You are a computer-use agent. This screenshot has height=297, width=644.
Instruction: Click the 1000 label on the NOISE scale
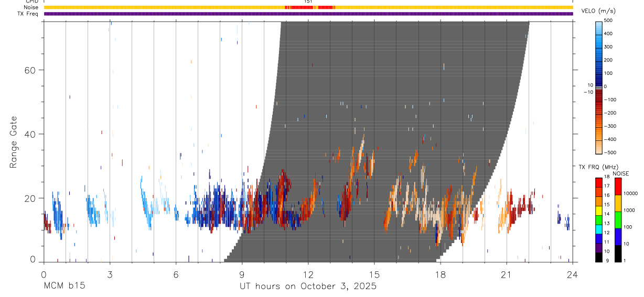pyautogui.click(x=629, y=210)
